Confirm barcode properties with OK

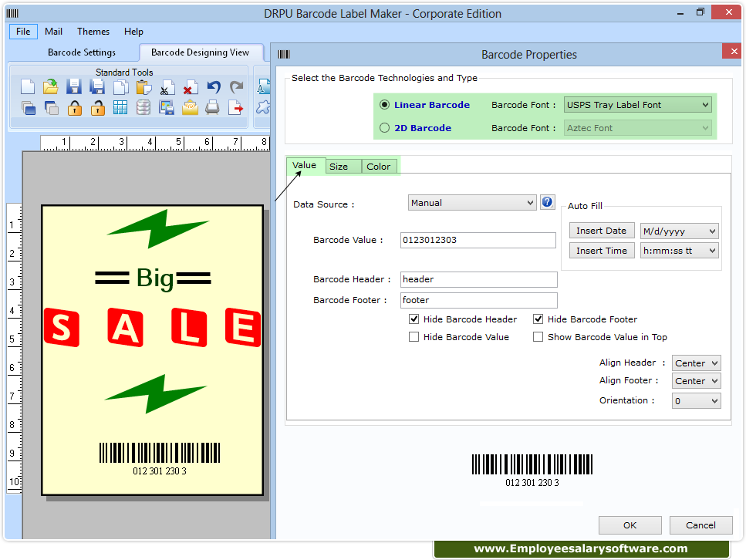[630, 525]
